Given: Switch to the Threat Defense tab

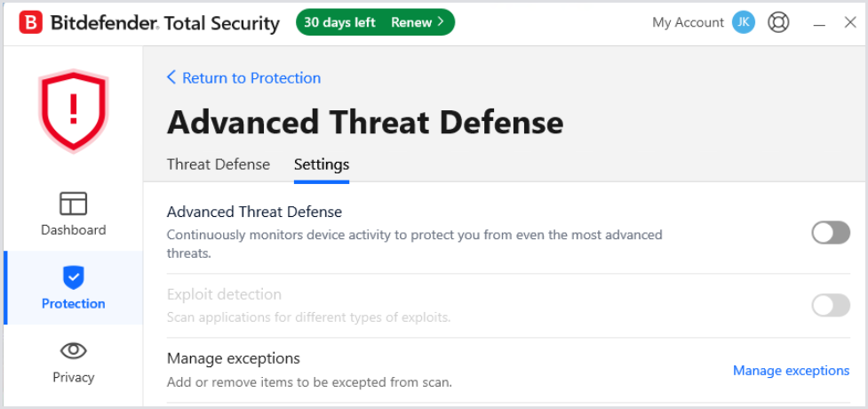Looking at the screenshot, I should (x=218, y=164).
